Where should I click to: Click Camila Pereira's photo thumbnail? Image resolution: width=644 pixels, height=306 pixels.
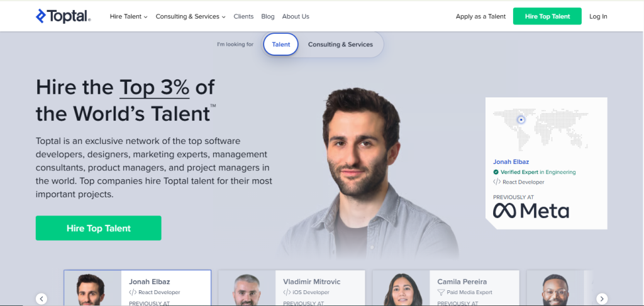pyautogui.click(x=401, y=288)
